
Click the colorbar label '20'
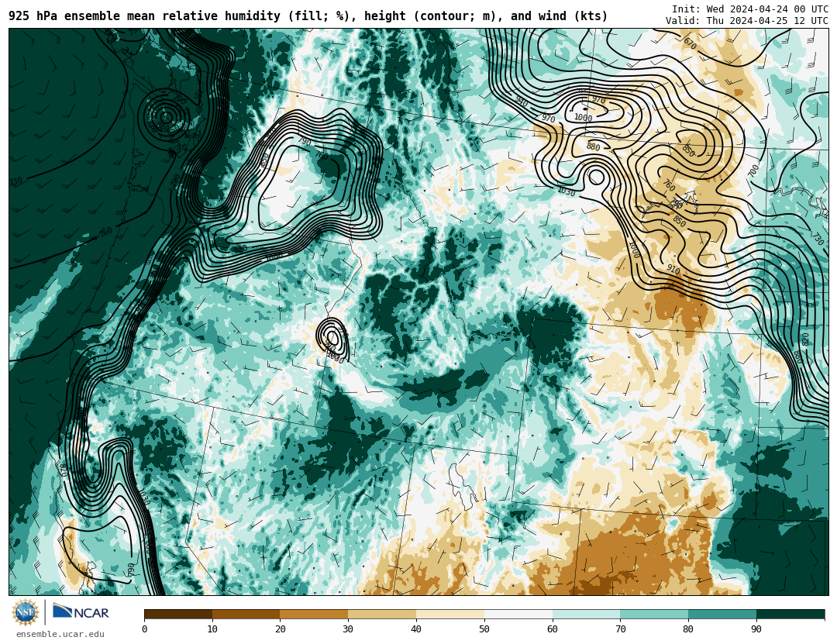pyautogui.click(x=281, y=629)
